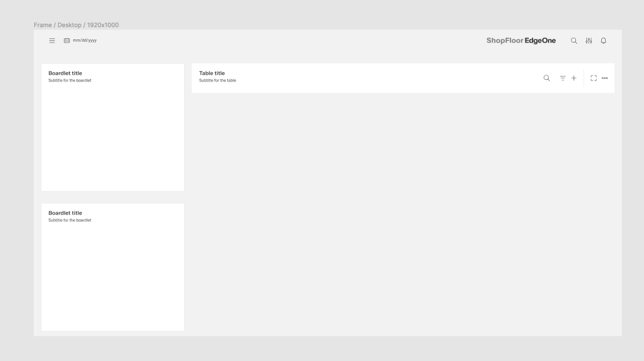The image size is (644, 361).
Task: Open global search in the top header
Action: tap(574, 40)
